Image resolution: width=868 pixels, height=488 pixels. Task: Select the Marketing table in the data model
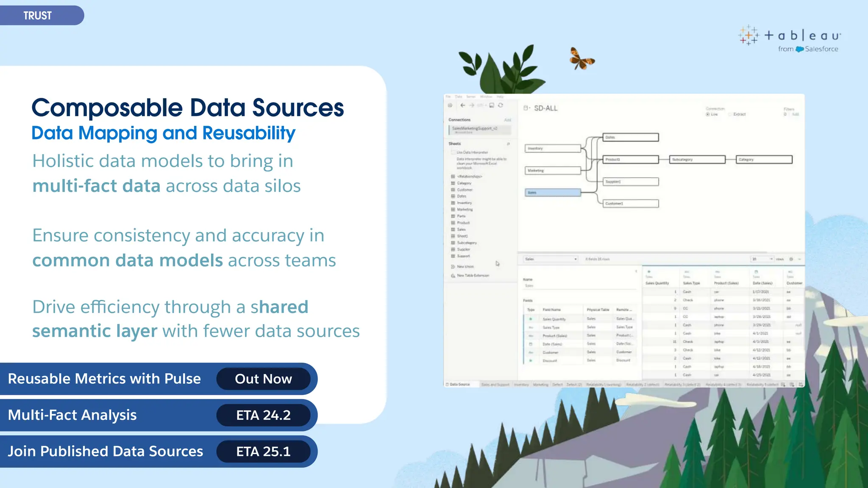[x=553, y=170]
